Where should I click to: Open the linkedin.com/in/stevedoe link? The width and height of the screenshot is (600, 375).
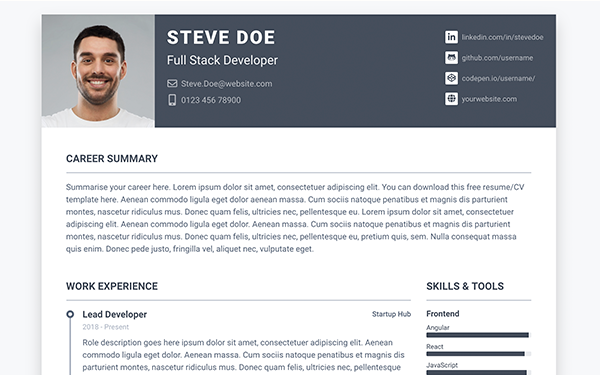coord(502,37)
